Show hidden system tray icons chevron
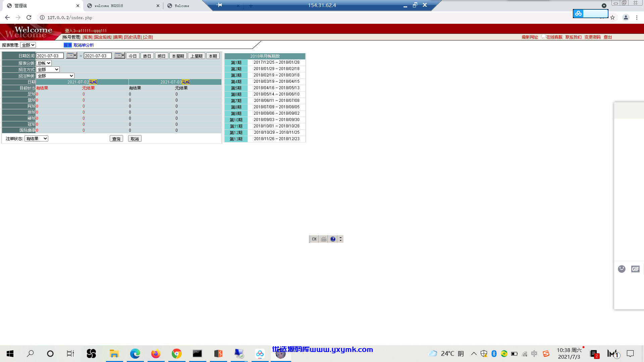 click(x=474, y=354)
